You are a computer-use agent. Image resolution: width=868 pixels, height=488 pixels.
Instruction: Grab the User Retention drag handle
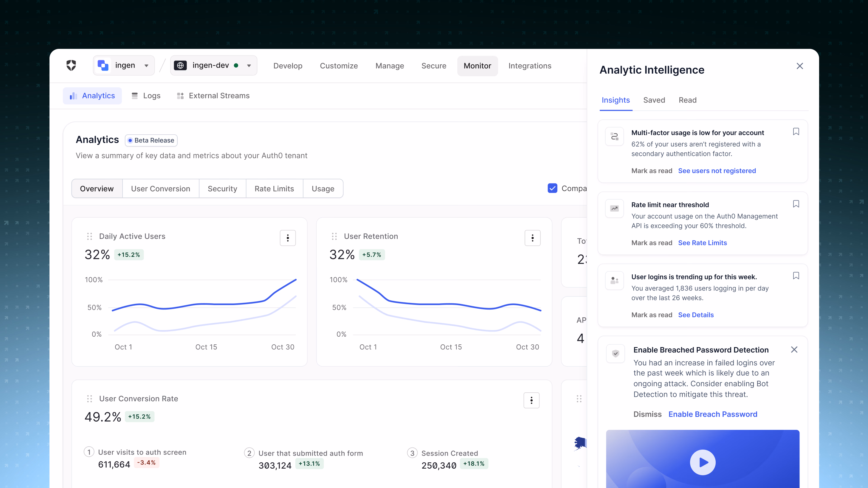[x=334, y=237]
